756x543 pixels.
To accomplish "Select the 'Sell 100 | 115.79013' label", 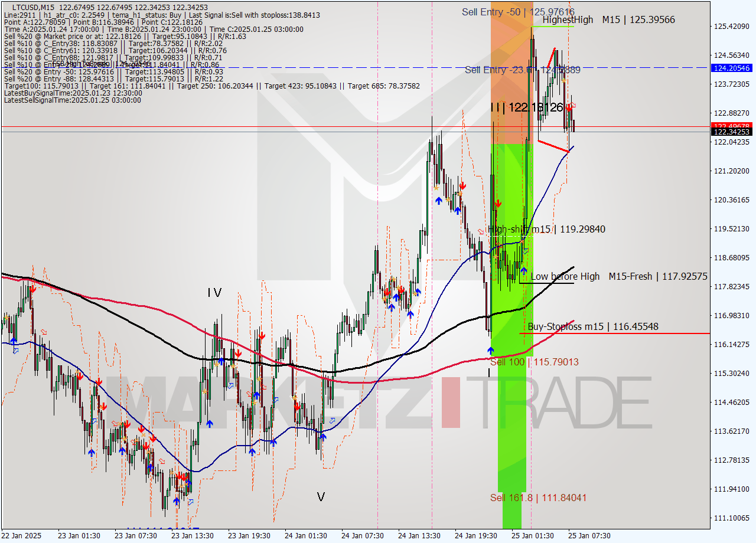I will (x=534, y=362).
